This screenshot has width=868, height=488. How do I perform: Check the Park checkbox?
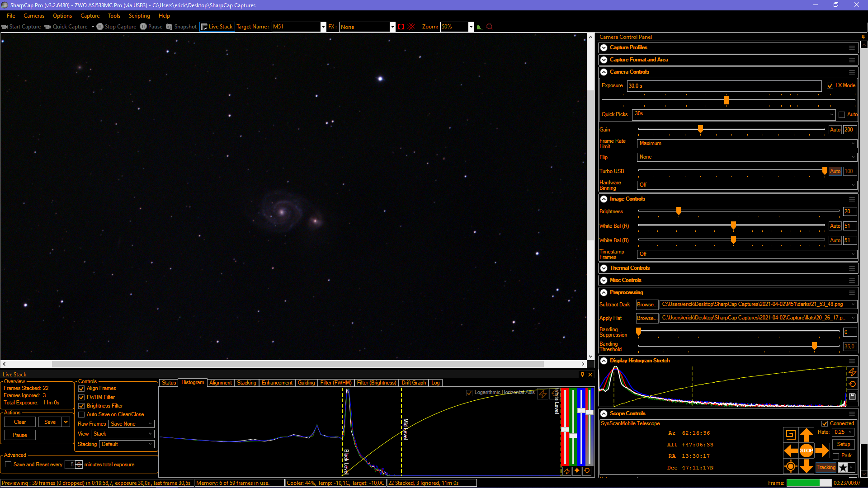(836, 456)
